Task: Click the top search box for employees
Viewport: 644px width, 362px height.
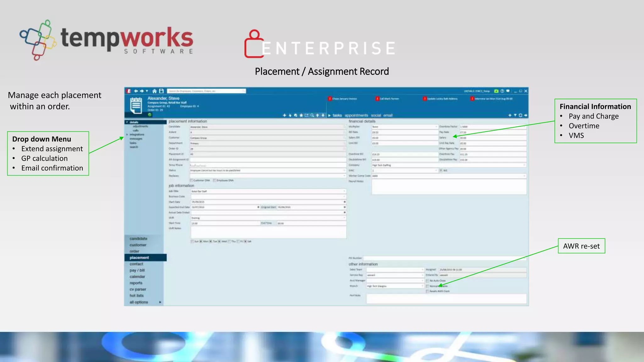Action: (x=206, y=91)
